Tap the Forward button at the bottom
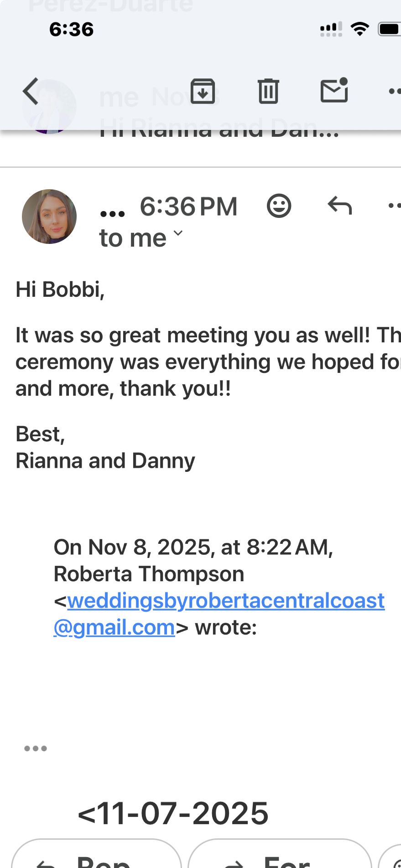 click(279, 857)
